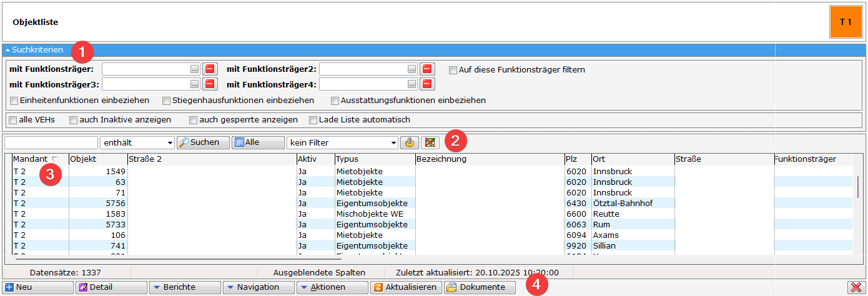The image size is (868, 296).
Task: Tick 'auch Inaktive anzeigen' checkbox
Action: [74, 120]
